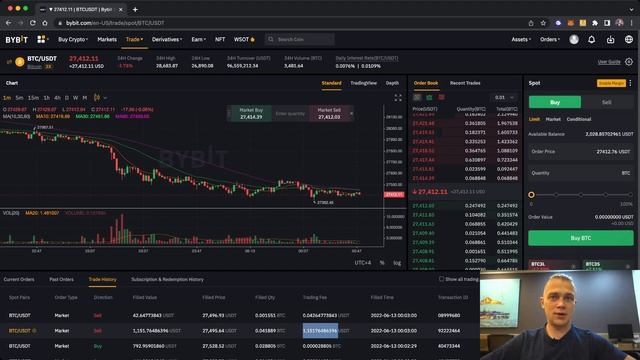This screenshot has height=360, width=640.
Task: Open the user account avatar
Action: 574,40
